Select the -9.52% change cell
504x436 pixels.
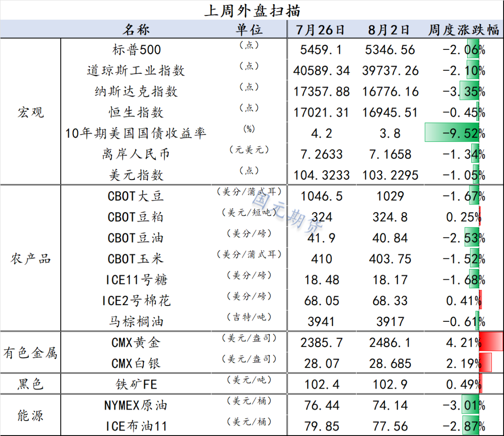(x=464, y=133)
